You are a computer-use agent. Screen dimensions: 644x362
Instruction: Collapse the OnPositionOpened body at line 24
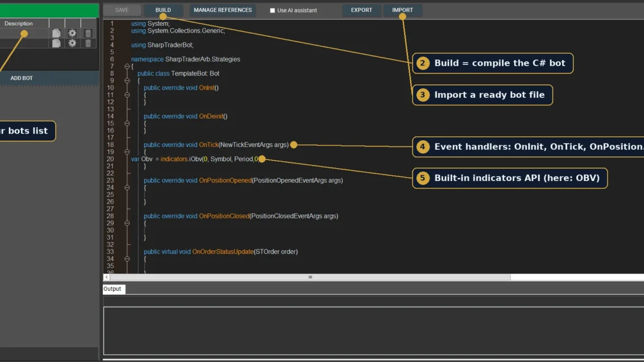pos(127,188)
